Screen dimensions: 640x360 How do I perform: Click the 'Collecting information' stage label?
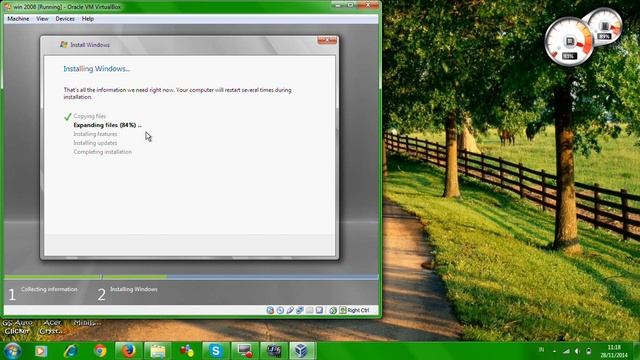(x=49, y=289)
